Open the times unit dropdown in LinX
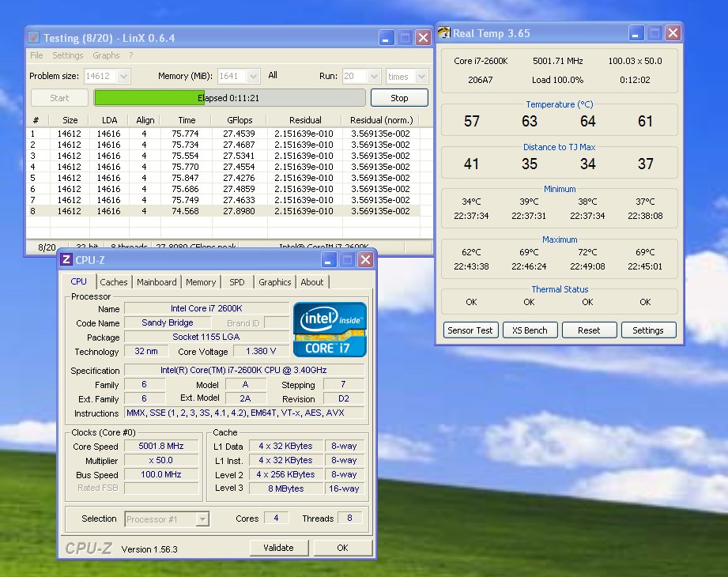Screen dimensions: 728x577 coord(421,77)
